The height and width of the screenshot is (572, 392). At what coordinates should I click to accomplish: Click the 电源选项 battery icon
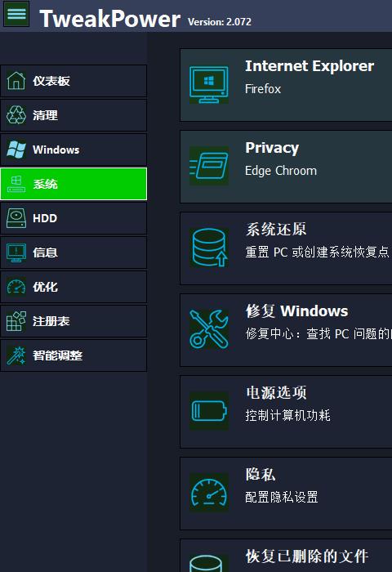(x=209, y=411)
